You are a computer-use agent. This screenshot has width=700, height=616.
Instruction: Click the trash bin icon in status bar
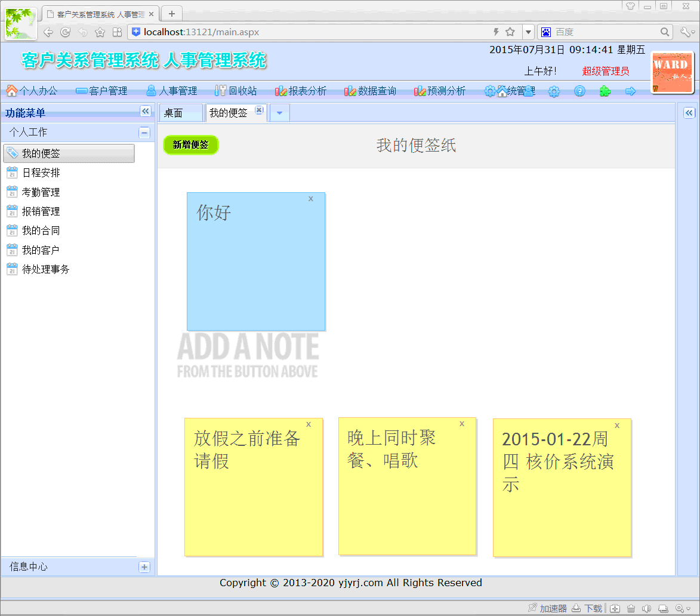pos(631,608)
